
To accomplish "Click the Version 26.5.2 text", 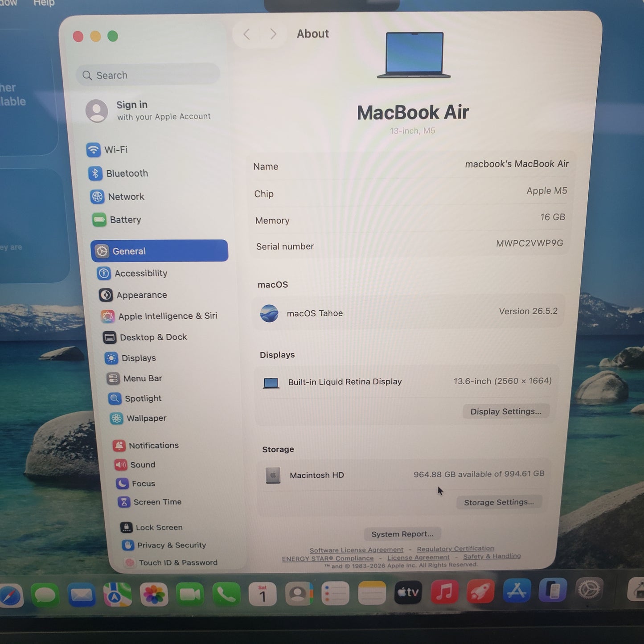I will tap(528, 311).
